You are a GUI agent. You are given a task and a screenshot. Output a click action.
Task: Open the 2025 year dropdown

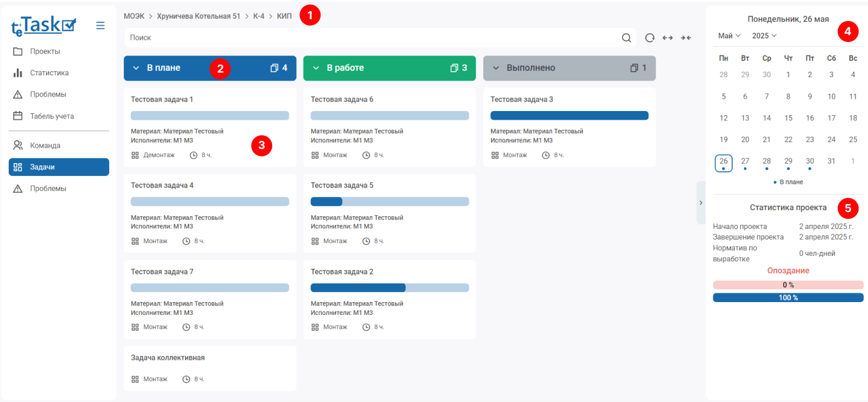click(764, 36)
